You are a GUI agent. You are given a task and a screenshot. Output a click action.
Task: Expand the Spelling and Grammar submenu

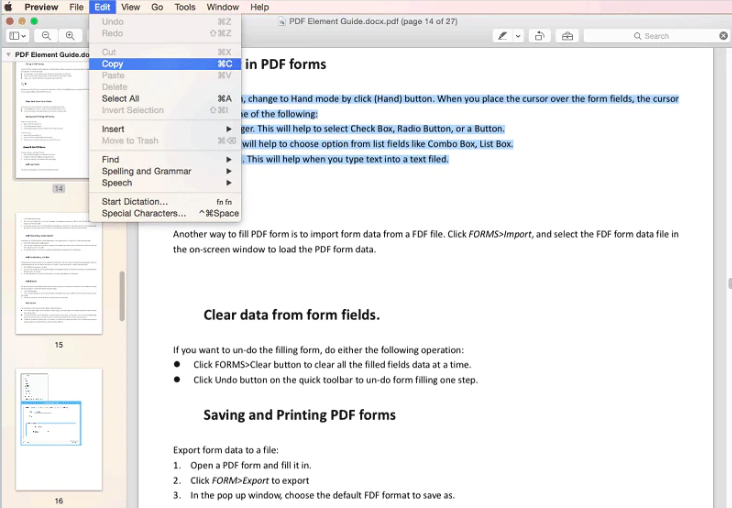pyautogui.click(x=165, y=171)
